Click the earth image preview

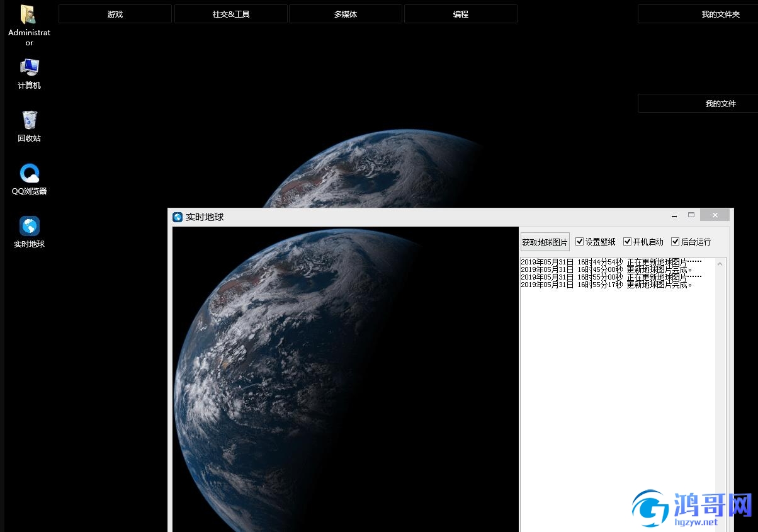[x=346, y=379]
